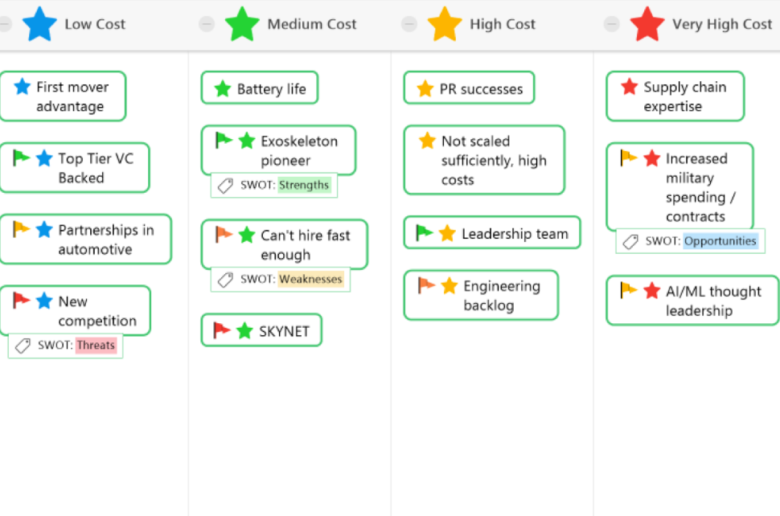Click the tag icon beside SWOT: Threats

tap(23, 345)
